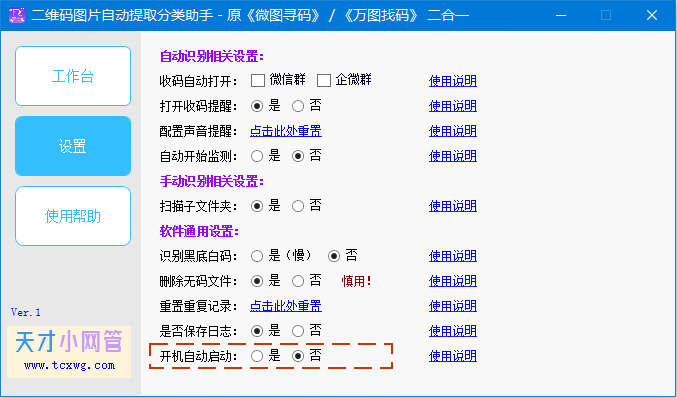
Task: Click the 手动识别相关设置 heading
Action: pyautogui.click(x=212, y=181)
